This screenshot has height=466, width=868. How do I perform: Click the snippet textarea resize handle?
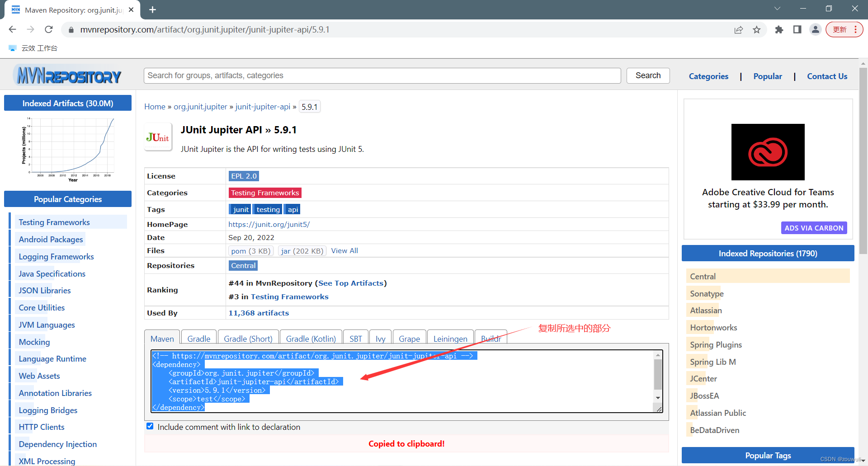(x=659, y=409)
